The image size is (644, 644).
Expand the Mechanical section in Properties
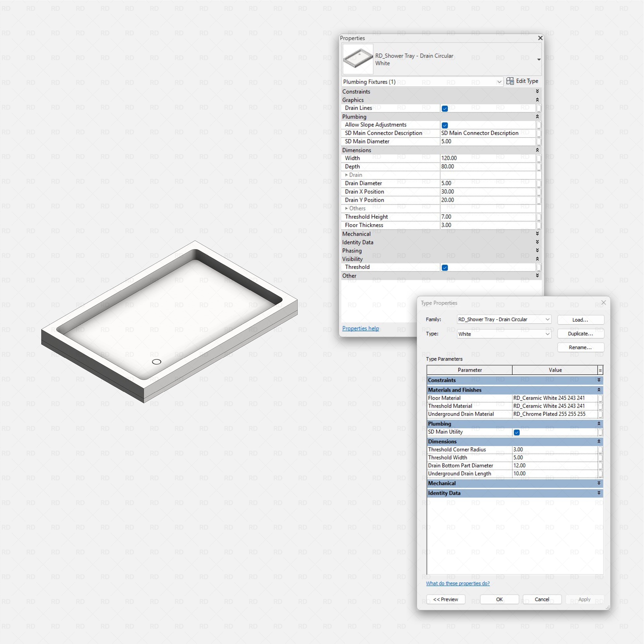[x=537, y=234]
